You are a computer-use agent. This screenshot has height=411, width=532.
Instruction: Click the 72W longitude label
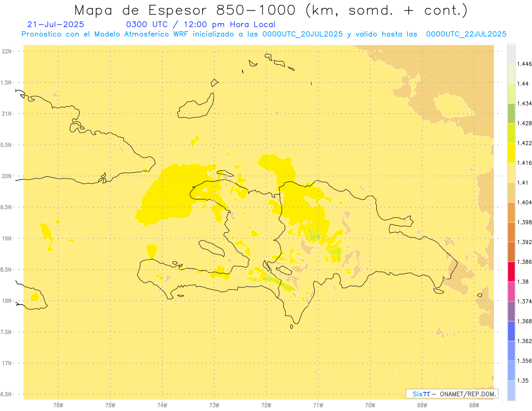tap(266, 405)
